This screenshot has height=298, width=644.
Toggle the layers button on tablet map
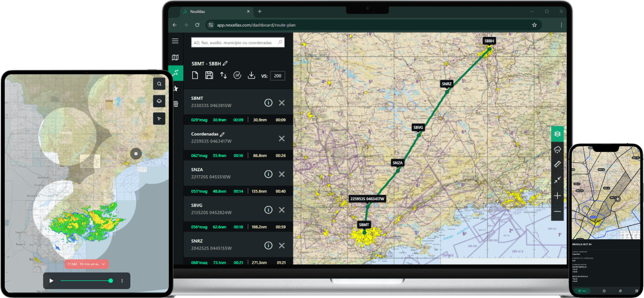[x=159, y=101]
